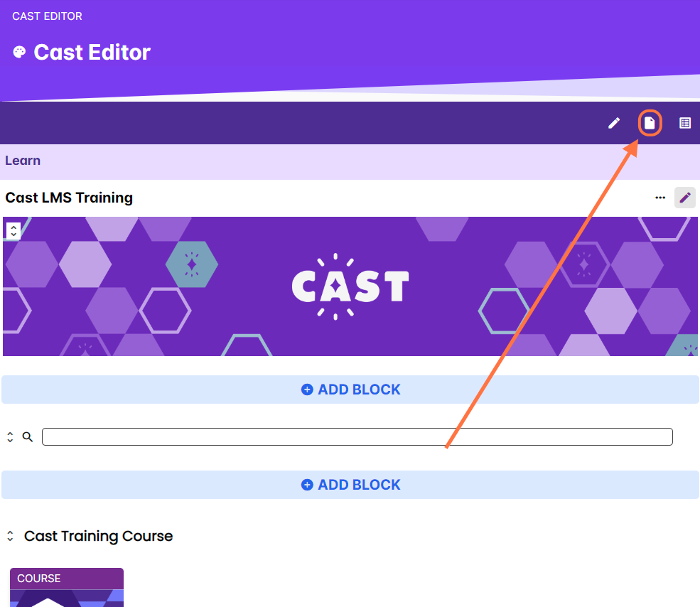The height and width of the screenshot is (607, 700).
Task: Click the magnifier search icon
Action: (28, 437)
